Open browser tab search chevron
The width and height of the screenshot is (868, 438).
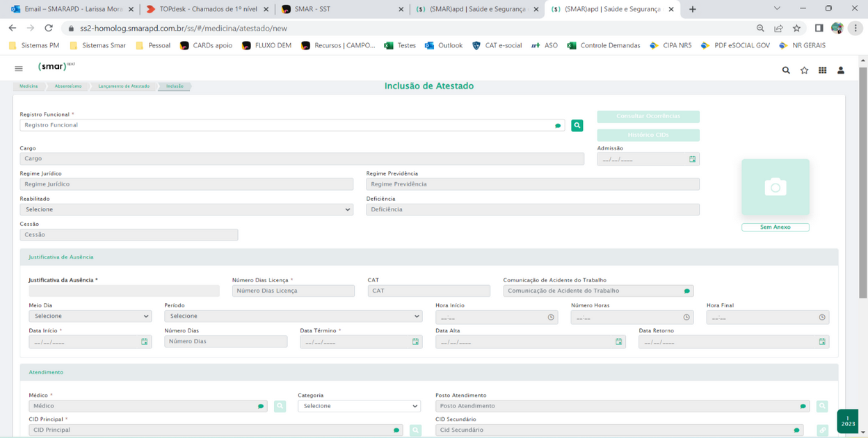click(x=777, y=9)
